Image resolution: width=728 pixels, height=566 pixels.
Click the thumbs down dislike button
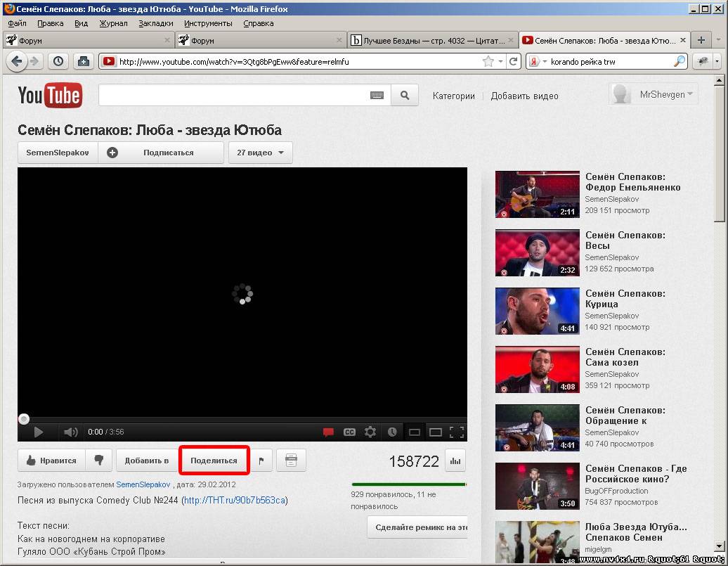[99, 461]
